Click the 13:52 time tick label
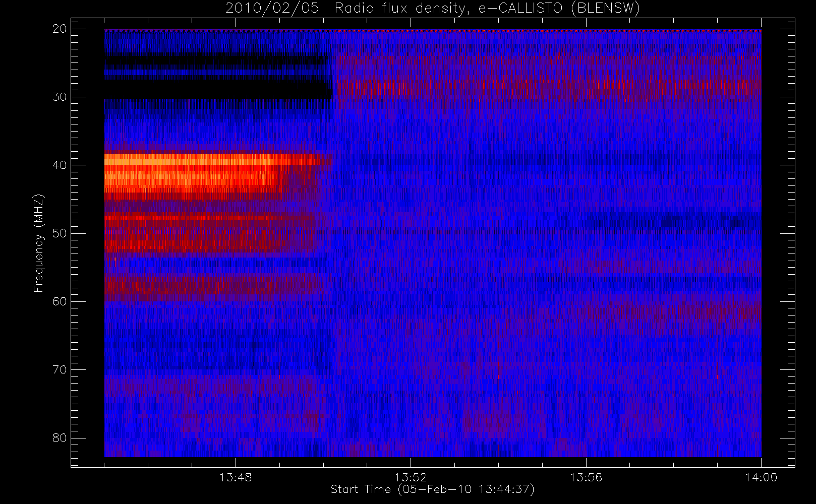Image resolution: width=816 pixels, height=504 pixels. tap(411, 477)
